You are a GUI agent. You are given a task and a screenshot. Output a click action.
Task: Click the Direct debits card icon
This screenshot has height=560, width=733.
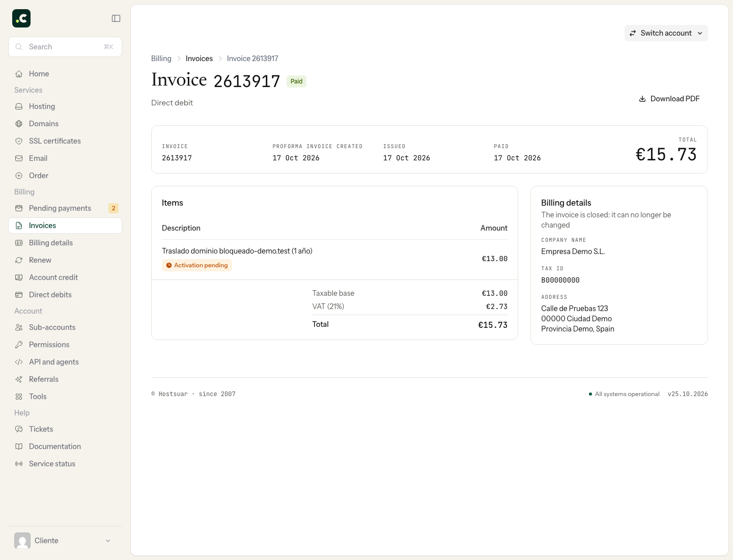coord(19,295)
